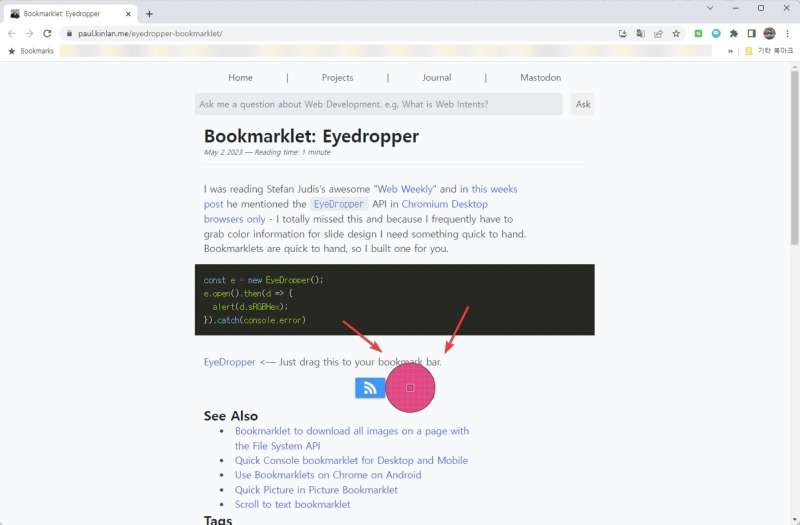This screenshot has width=800, height=525.
Task: Go to Projects in the site navigation
Action: (337, 77)
